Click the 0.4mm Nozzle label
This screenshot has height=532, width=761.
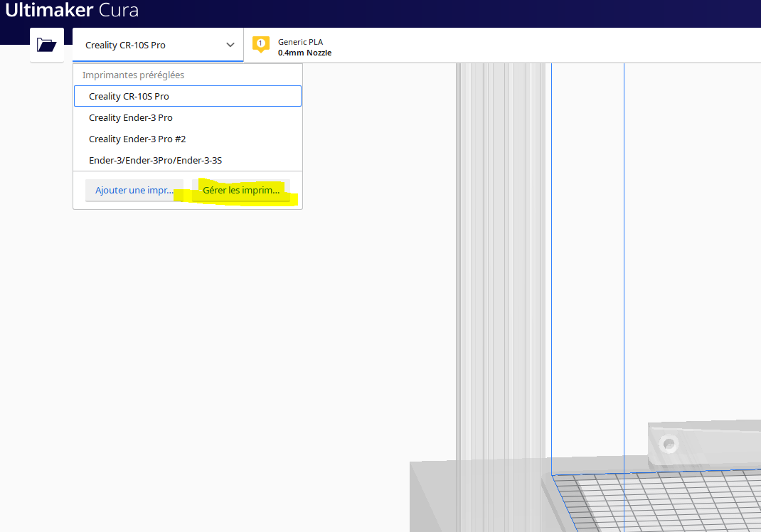(305, 53)
